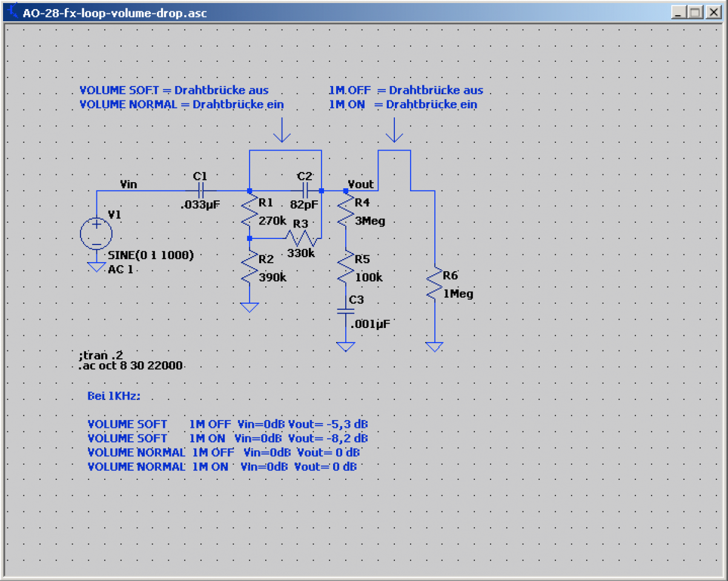Select the C2 82pF capacitor symbol
The image size is (728, 581).
click(305, 191)
